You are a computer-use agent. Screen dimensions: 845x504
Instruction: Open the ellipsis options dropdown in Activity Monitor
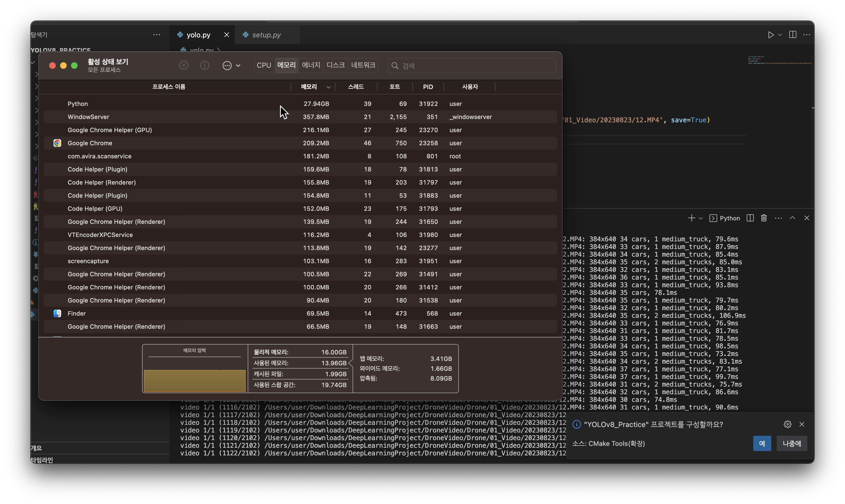pyautogui.click(x=231, y=66)
